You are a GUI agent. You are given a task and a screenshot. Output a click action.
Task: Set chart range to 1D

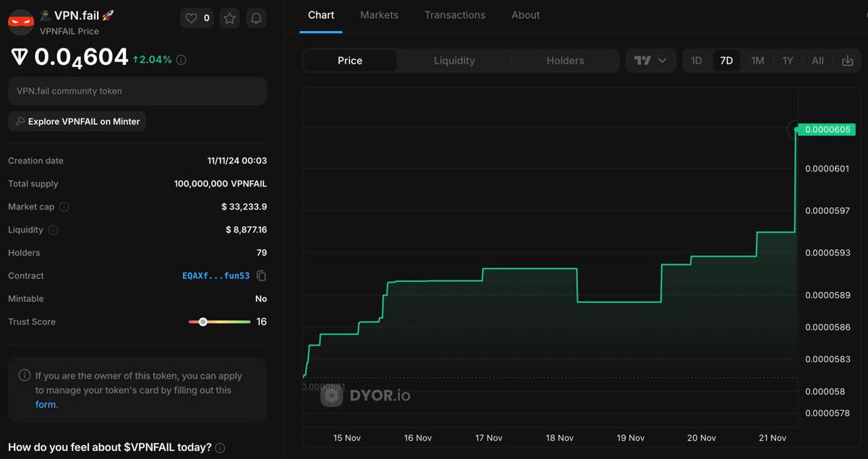696,61
